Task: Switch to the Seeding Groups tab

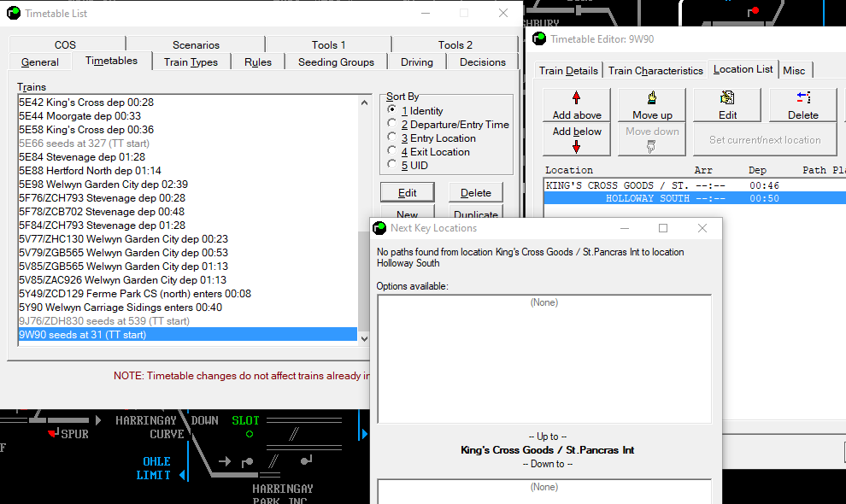Action: tap(336, 62)
